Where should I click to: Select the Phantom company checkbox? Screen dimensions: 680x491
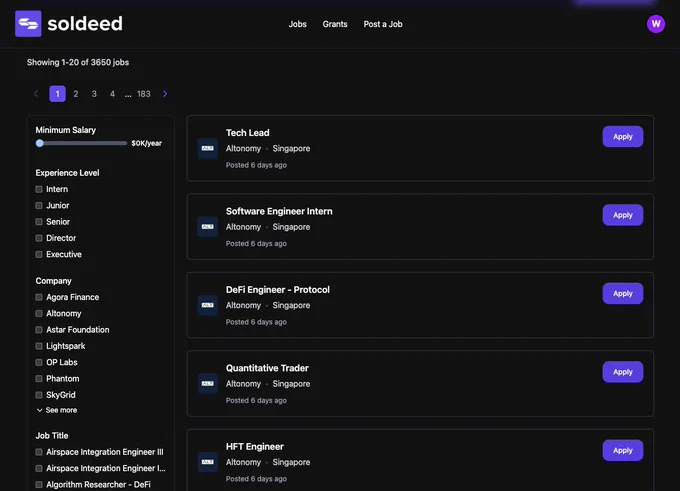tap(39, 379)
